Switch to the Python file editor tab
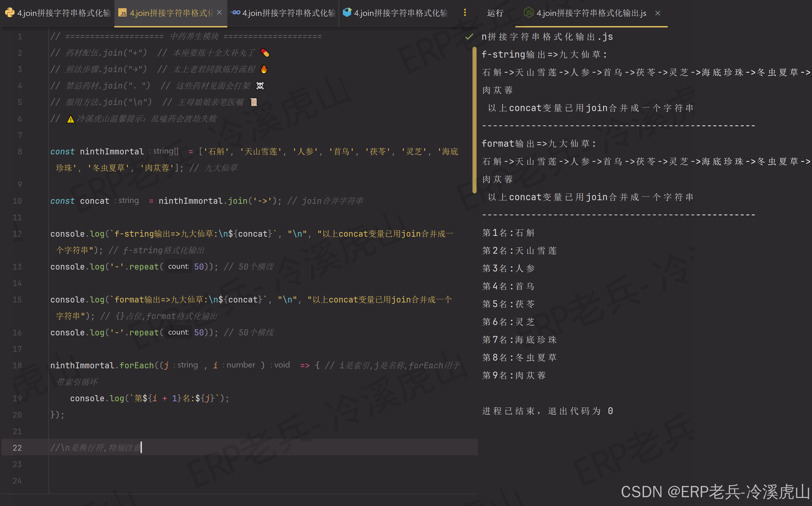Image resolution: width=812 pixels, height=506 pixels. click(x=57, y=13)
